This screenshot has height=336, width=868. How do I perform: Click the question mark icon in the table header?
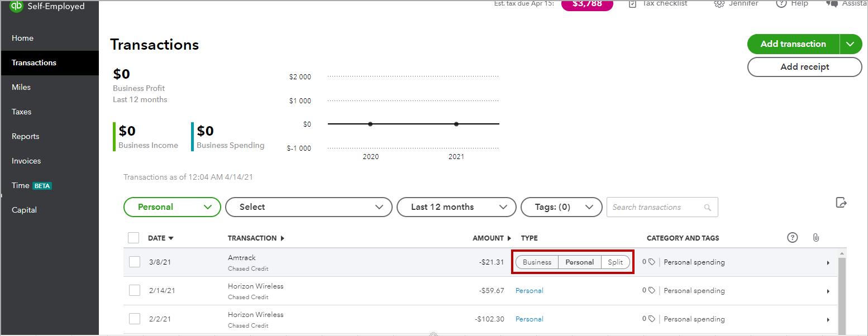pyautogui.click(x=792, y=237)
